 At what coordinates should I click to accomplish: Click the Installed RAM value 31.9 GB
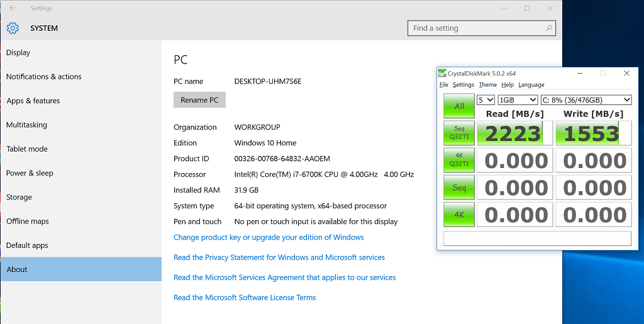point(247,190)
